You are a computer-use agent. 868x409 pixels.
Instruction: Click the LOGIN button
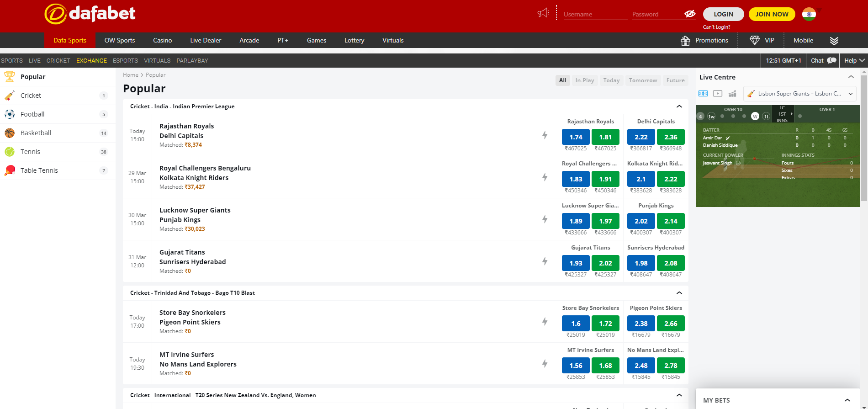724,14
